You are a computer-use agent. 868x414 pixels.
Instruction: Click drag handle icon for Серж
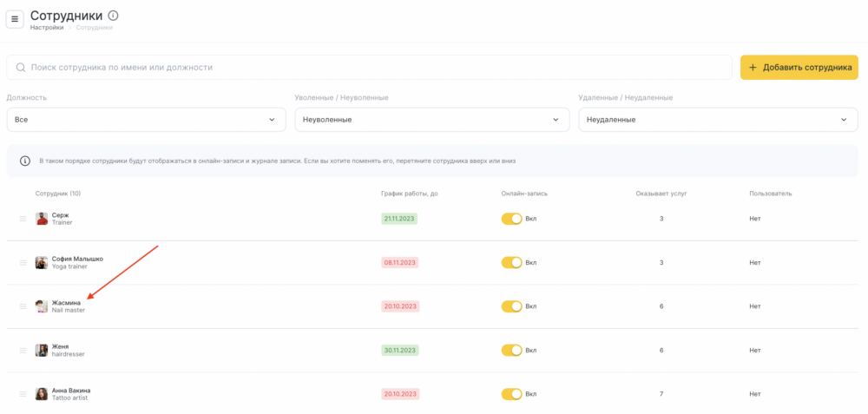coord(23,219)
